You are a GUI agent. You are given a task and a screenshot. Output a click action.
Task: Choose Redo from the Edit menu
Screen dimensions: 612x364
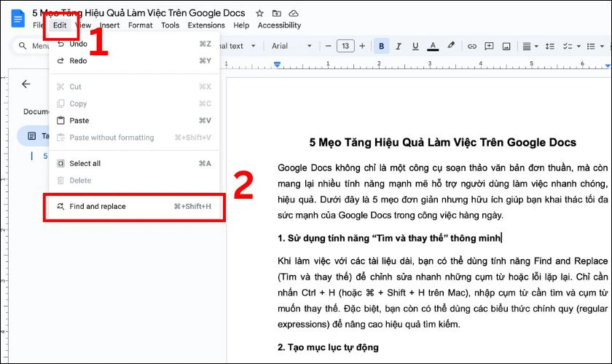tap(134, 61)
